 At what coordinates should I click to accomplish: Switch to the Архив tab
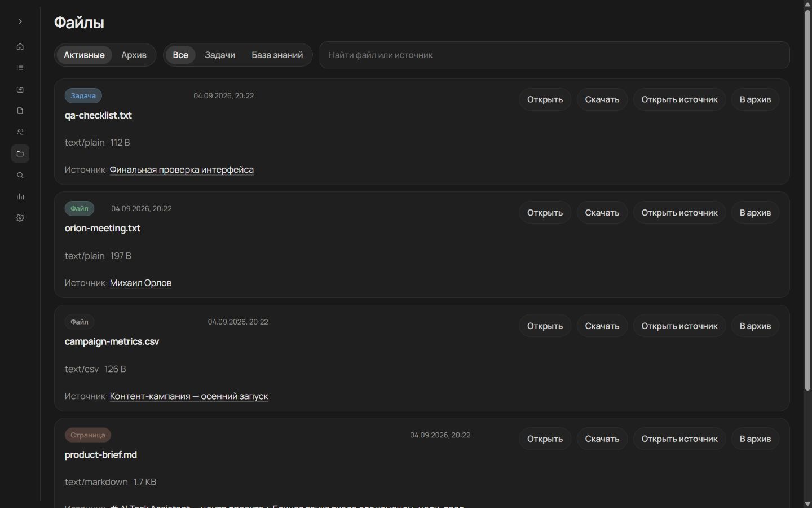[x=134, y=55]
